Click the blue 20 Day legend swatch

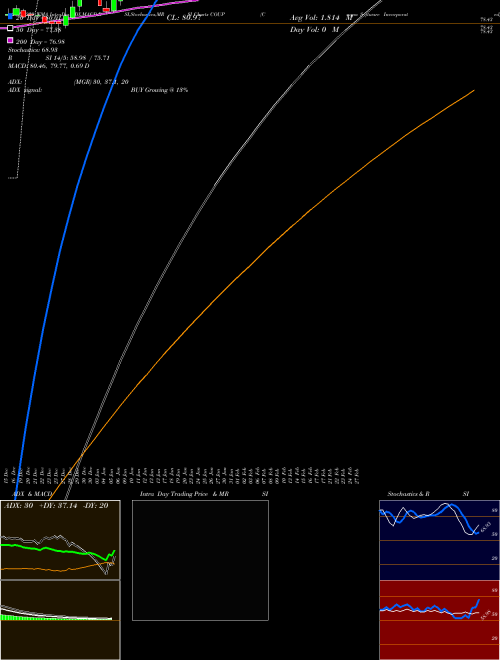click(x=10, y=16)
